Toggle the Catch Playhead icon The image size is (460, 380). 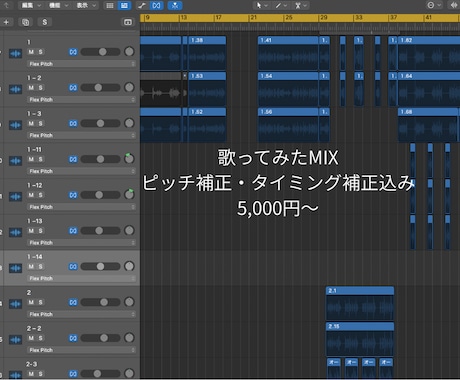(x=175, y=5)
